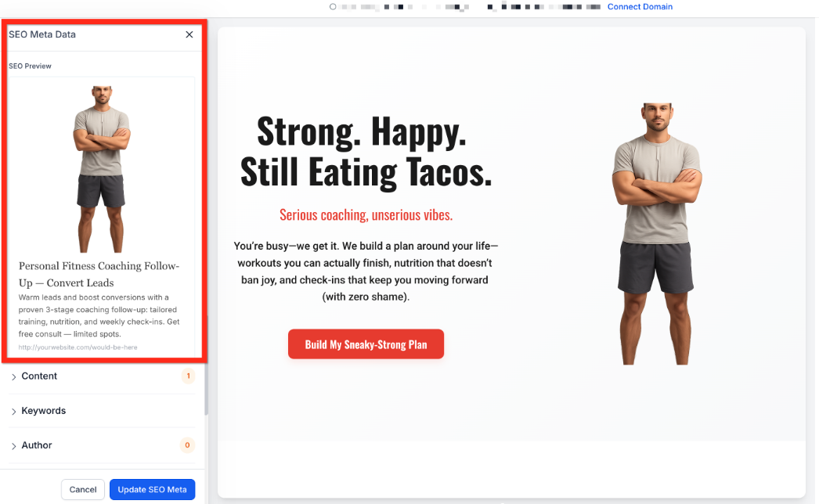Expand the Keywords section chevron
Image resolution: width=819 pixels, height=504 pixels.
(x=13, y=412)
